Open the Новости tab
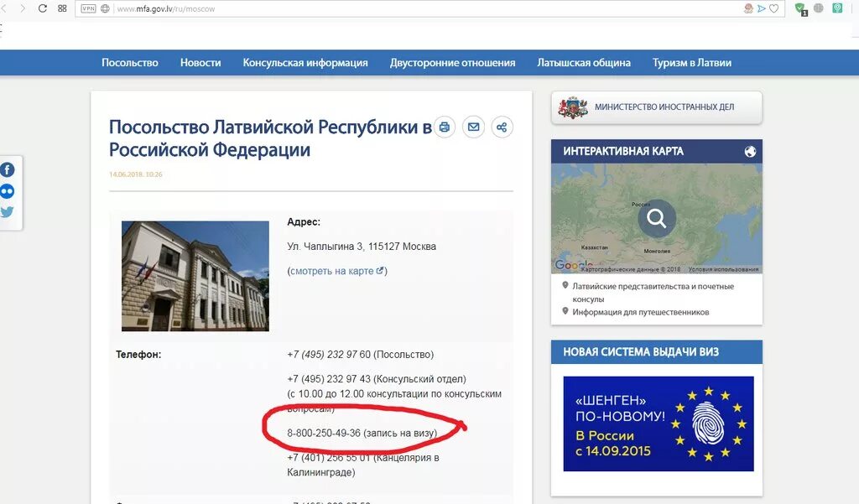This screenshot has width=859, height=504. tap(200, 62)
